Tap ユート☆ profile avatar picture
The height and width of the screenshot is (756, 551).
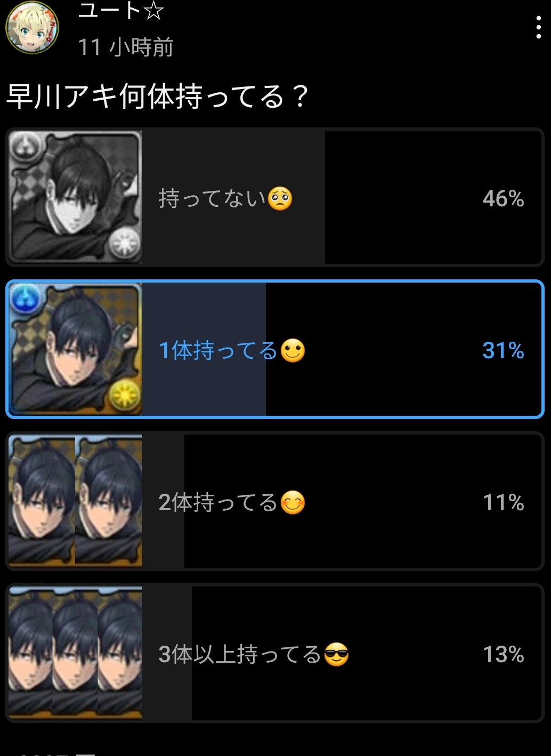[x=32, y=27]
